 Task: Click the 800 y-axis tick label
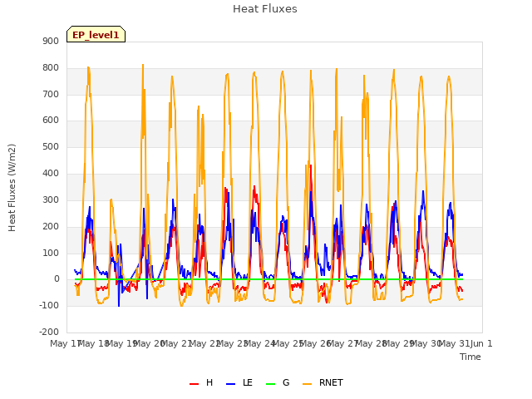pos(51,68)
